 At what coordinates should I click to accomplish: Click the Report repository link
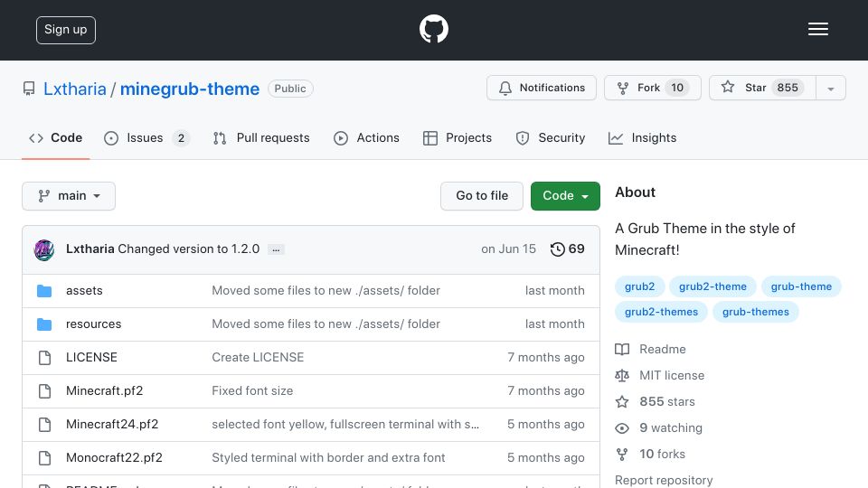coord(664,480)
